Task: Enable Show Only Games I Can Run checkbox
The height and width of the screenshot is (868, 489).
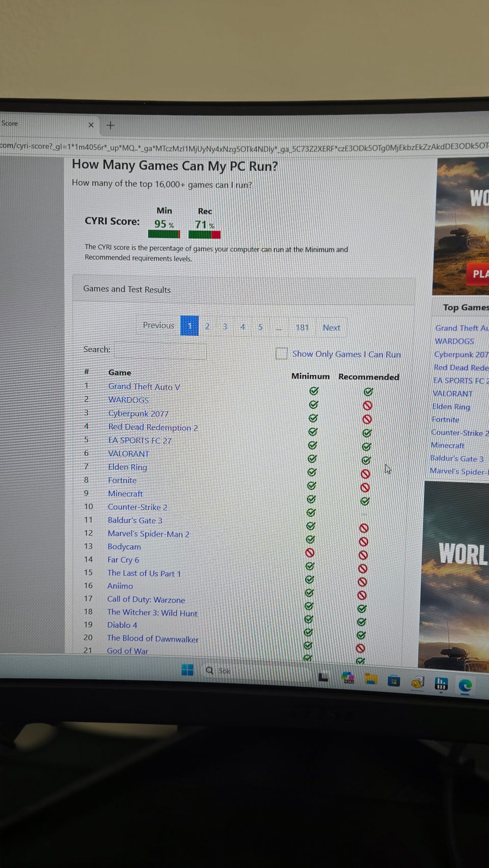Action: click(x=281, y=353)
